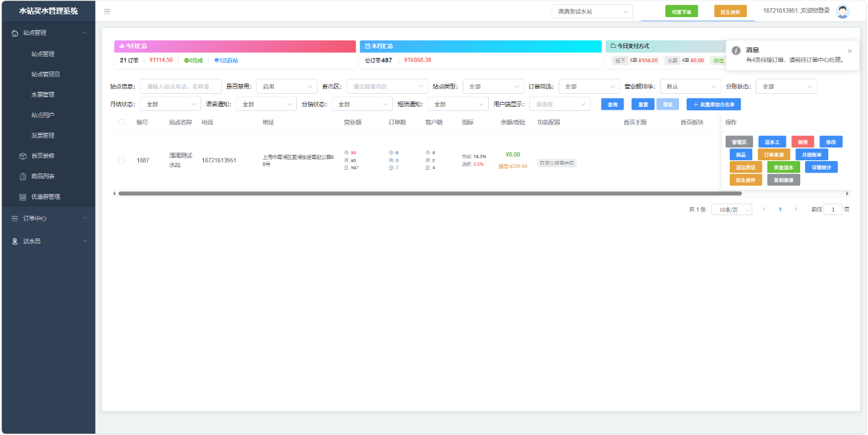Open the 10条/页 page size dropdown
The height and width of the screenshot is (435, 868).
(732, 210)
